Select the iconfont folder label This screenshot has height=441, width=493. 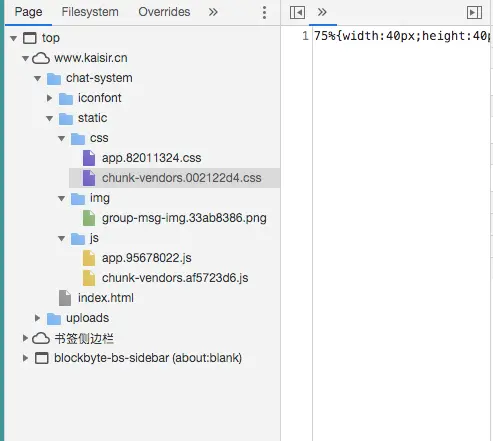click(x=100, y=98)
